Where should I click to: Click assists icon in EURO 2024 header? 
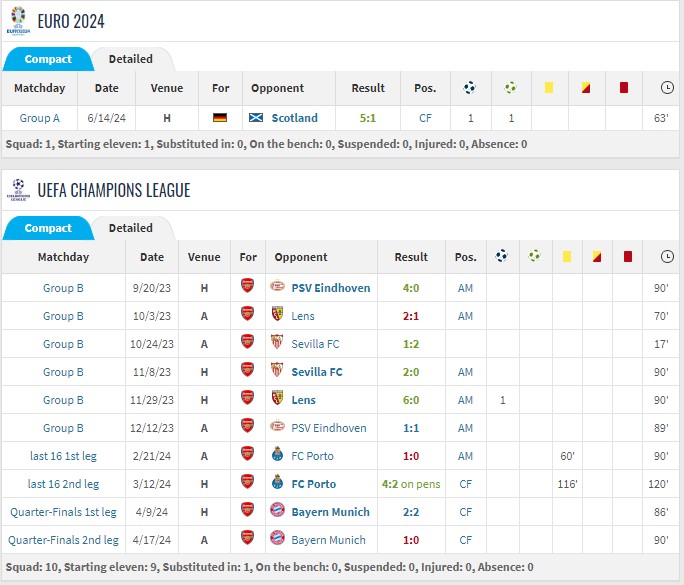[510, 88]
